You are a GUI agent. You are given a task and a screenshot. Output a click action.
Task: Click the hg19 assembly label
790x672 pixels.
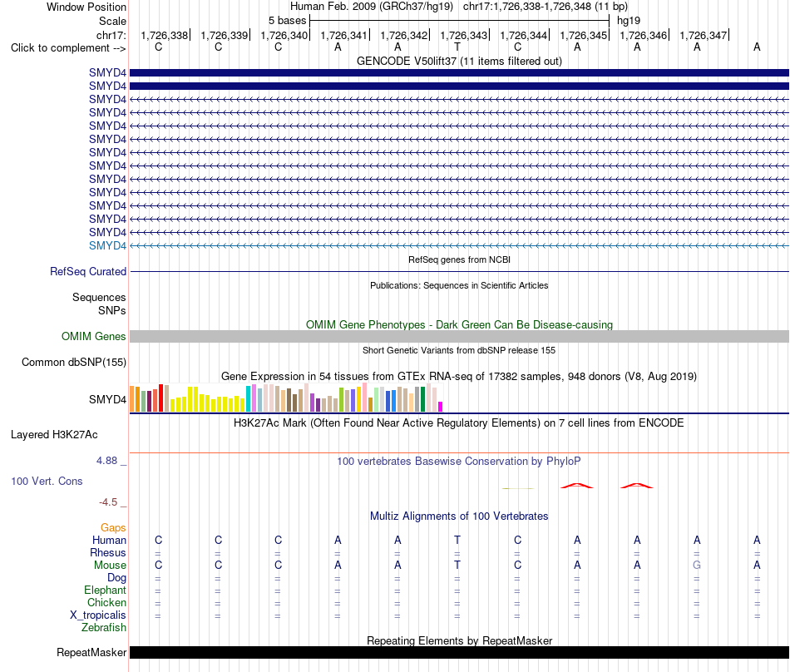pyautogui.click(x=629, y=21)
